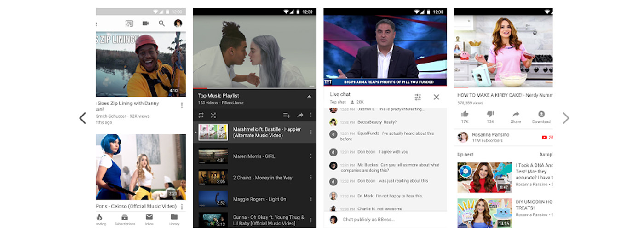Like the Kirby cake video
Viewport: 644px width, 237px height.
point(465,114)
